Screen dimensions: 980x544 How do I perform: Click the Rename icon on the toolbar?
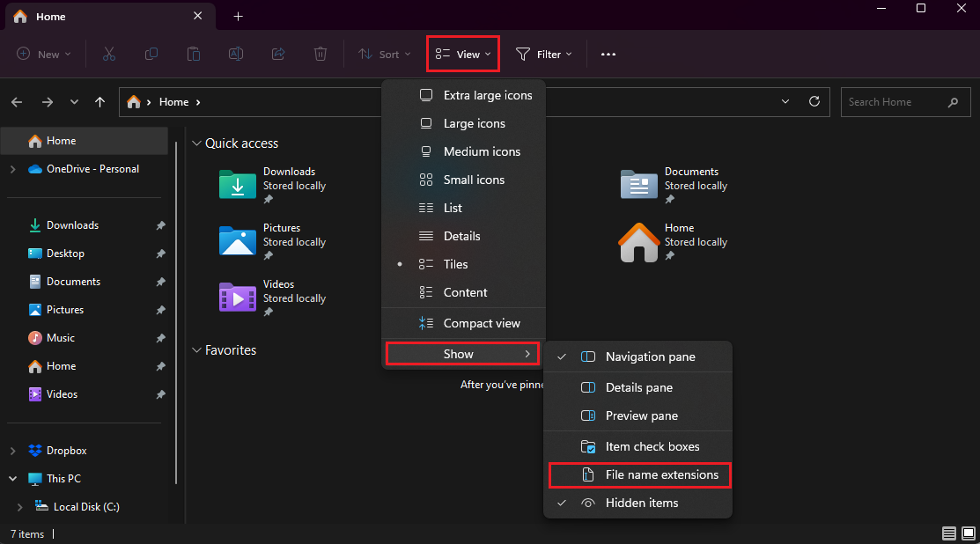tap(236, 54)
